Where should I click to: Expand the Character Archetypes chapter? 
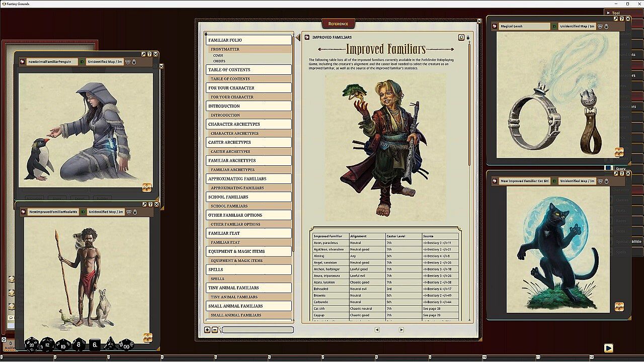(x=249, y=124)
